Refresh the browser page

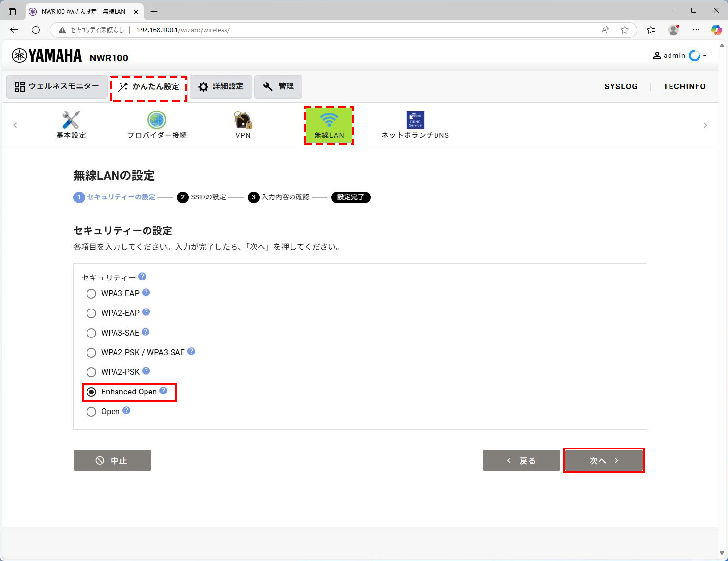coord(36,30)
